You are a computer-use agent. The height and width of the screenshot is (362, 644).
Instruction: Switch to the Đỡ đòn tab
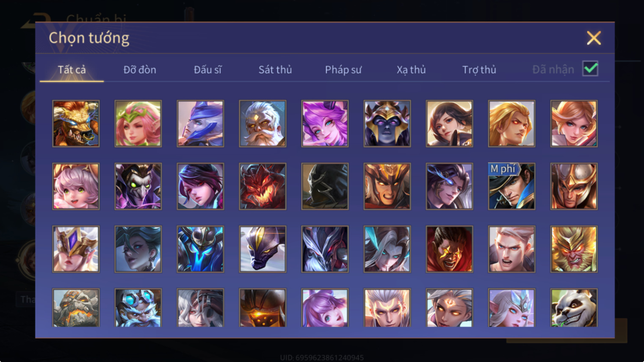click(x=140, y=69)
